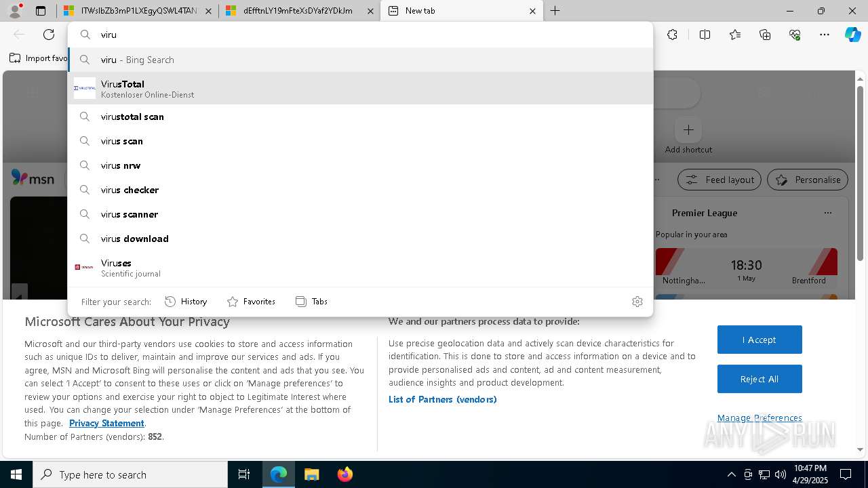Open the Extensions puzzle icon

tap(672, 35)
